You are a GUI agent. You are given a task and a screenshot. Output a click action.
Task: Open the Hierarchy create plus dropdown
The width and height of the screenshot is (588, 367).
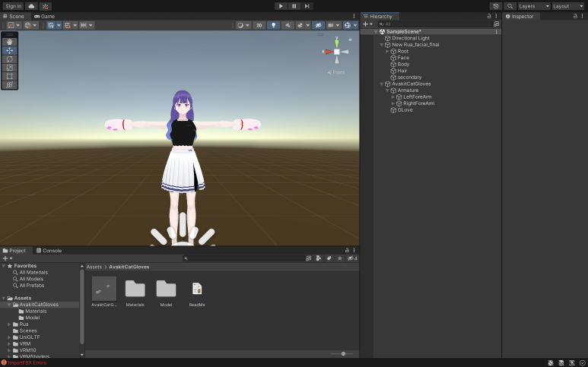[367, 24]
